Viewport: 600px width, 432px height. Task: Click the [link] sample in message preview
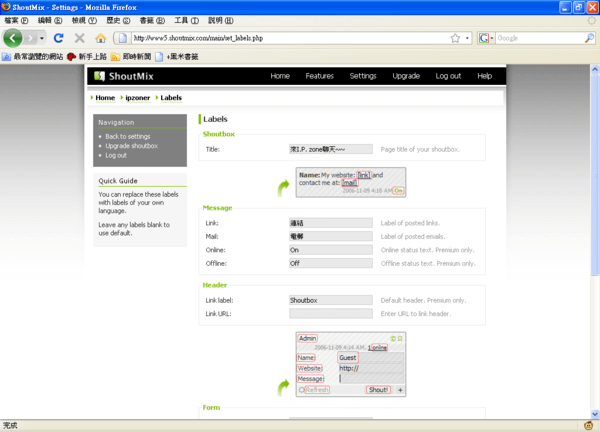[364, 175]
